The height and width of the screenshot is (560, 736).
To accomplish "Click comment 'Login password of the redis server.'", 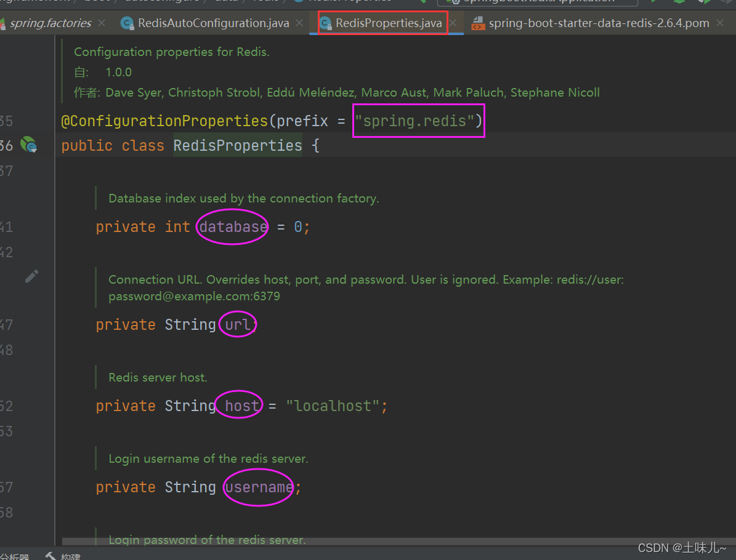I will pyautogui.click(x=207, y=540).
